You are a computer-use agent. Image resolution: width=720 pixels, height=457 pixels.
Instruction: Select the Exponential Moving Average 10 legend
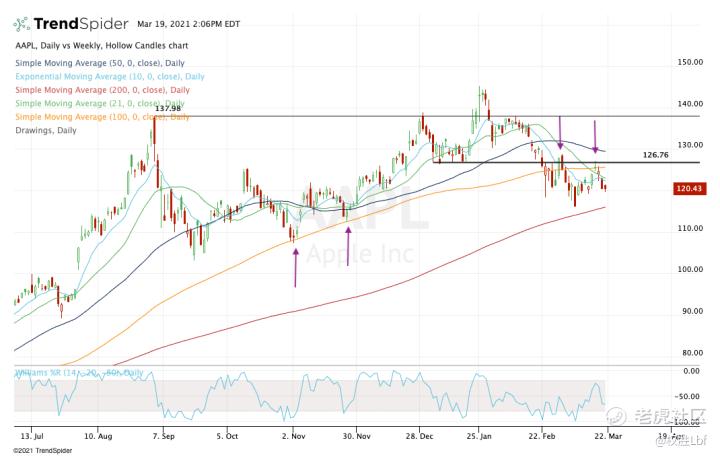pyautogui.click(x=110, y=76)
